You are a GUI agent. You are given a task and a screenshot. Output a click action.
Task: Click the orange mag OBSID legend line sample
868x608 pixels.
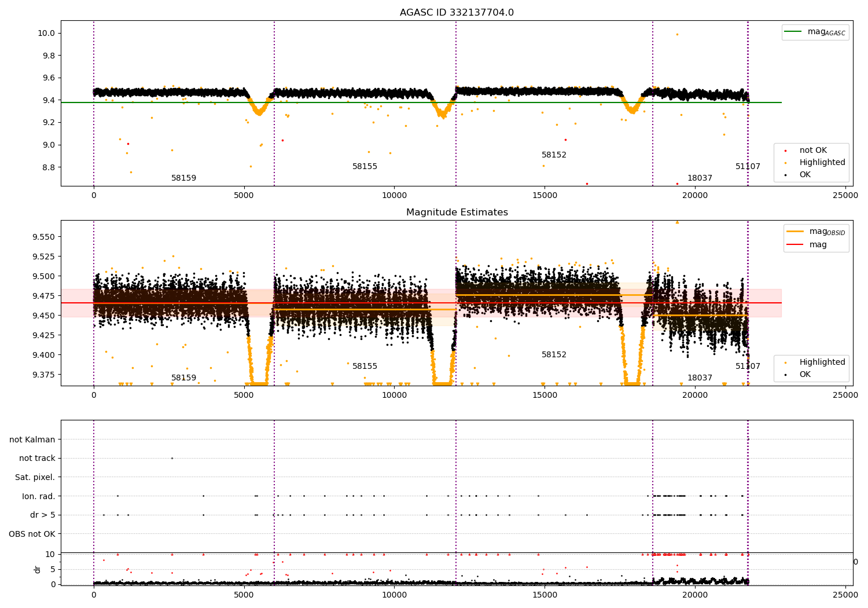point(796,232)
